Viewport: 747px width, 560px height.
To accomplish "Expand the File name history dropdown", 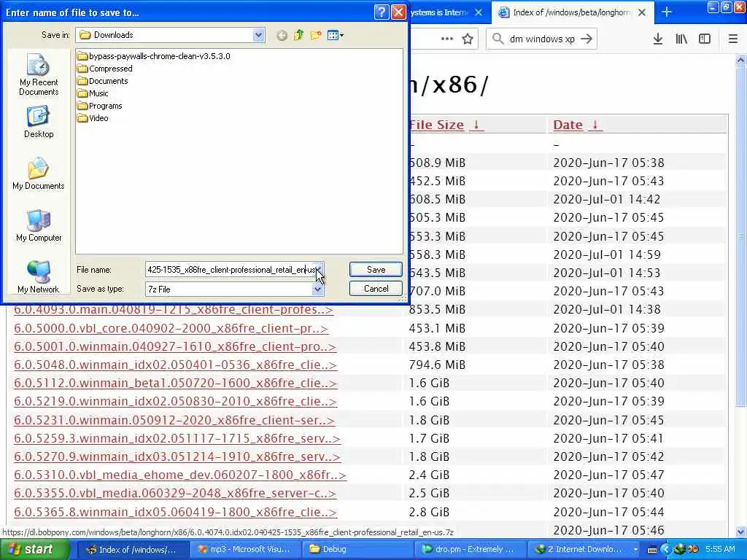I will pos(319,270).
